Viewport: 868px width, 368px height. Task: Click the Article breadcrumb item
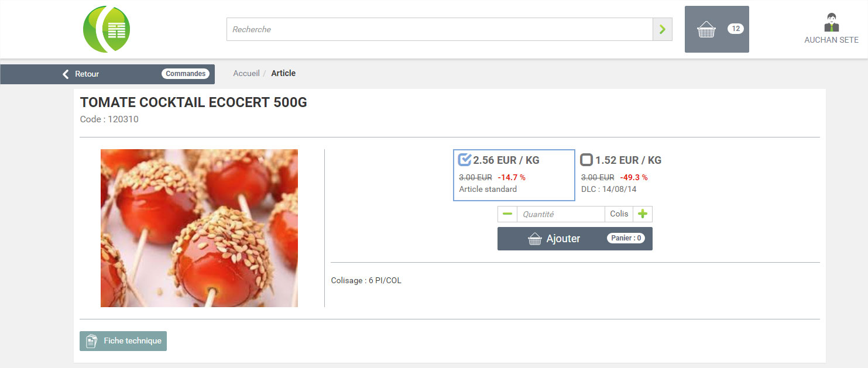click(283, 73)
